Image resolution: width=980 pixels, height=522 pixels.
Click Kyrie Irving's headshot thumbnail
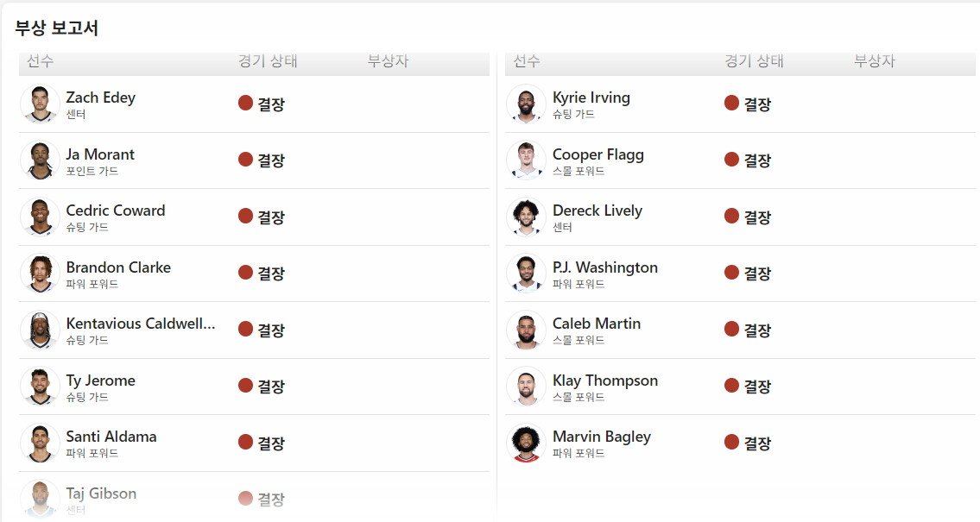tap(526, 104)
